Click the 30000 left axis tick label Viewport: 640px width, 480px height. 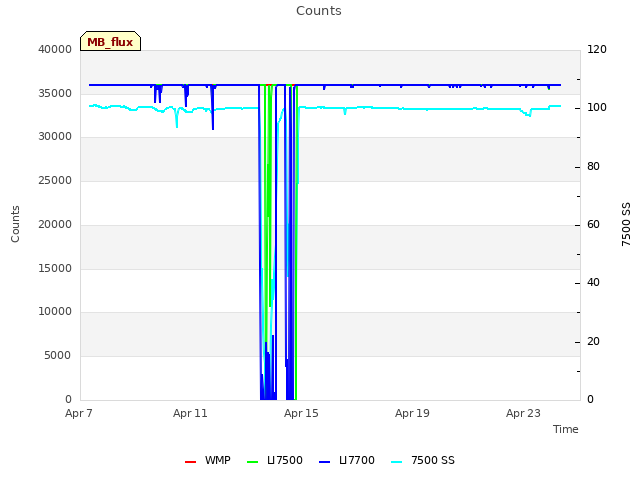[x=55, y=137]
